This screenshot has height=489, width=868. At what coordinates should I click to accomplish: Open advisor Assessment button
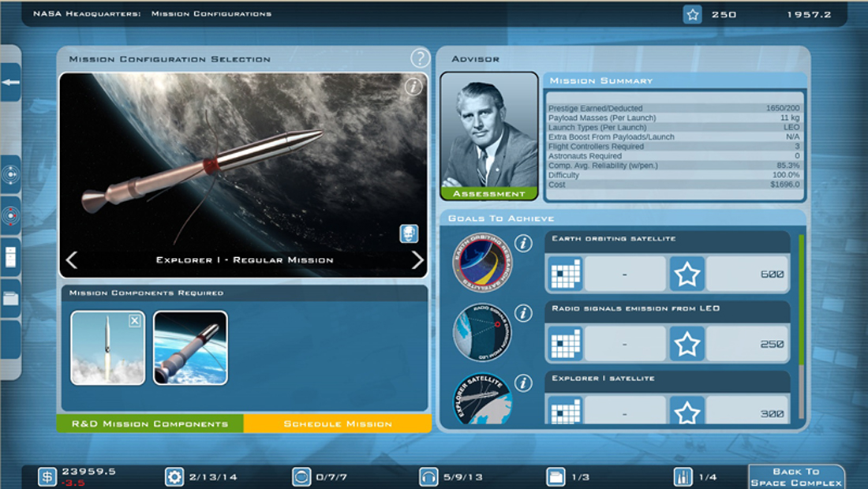(488, 193)
